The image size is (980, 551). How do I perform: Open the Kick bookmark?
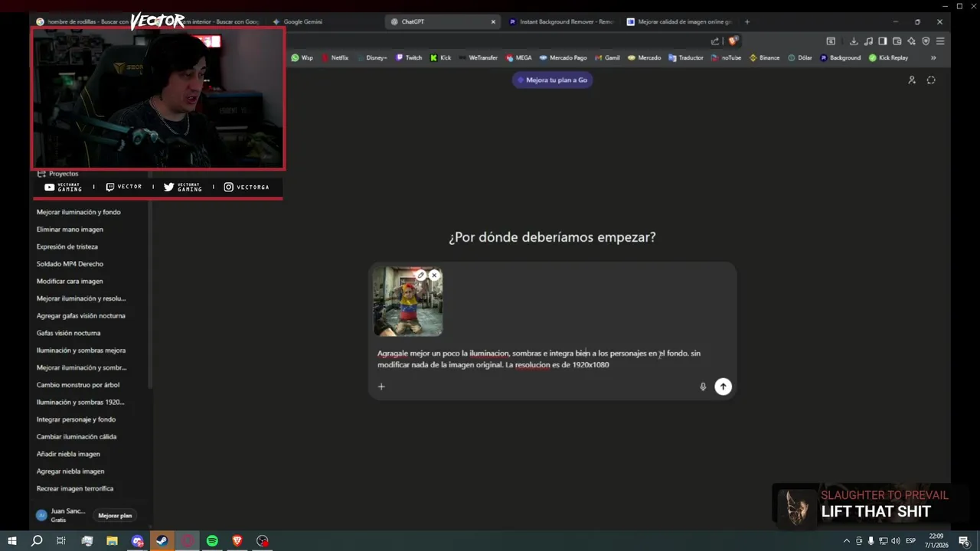coord(440,57)
